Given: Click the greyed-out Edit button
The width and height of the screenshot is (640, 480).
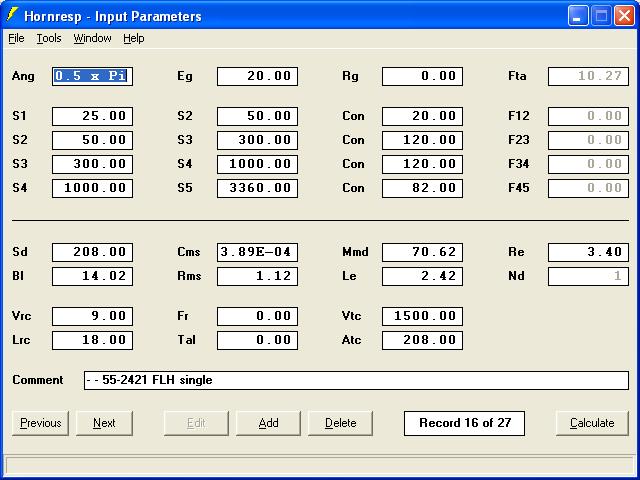Looking at the screenshot, I should click(x=196, y=423).
